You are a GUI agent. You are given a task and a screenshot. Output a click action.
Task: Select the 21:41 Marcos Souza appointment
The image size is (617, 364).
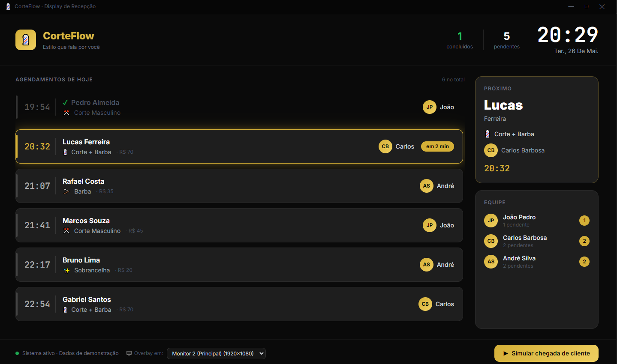point(239,225)
